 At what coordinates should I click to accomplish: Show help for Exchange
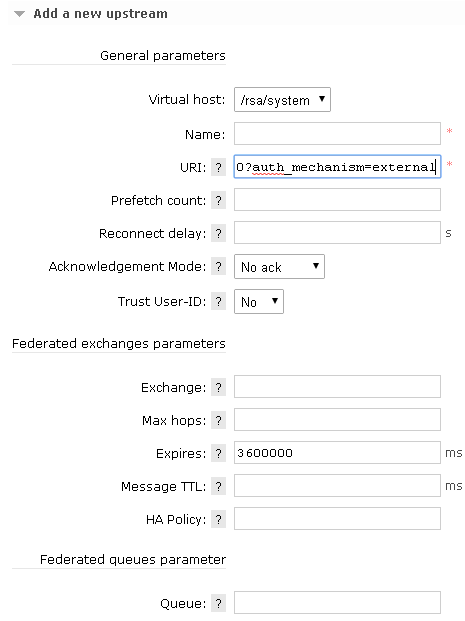pos(218,387)
